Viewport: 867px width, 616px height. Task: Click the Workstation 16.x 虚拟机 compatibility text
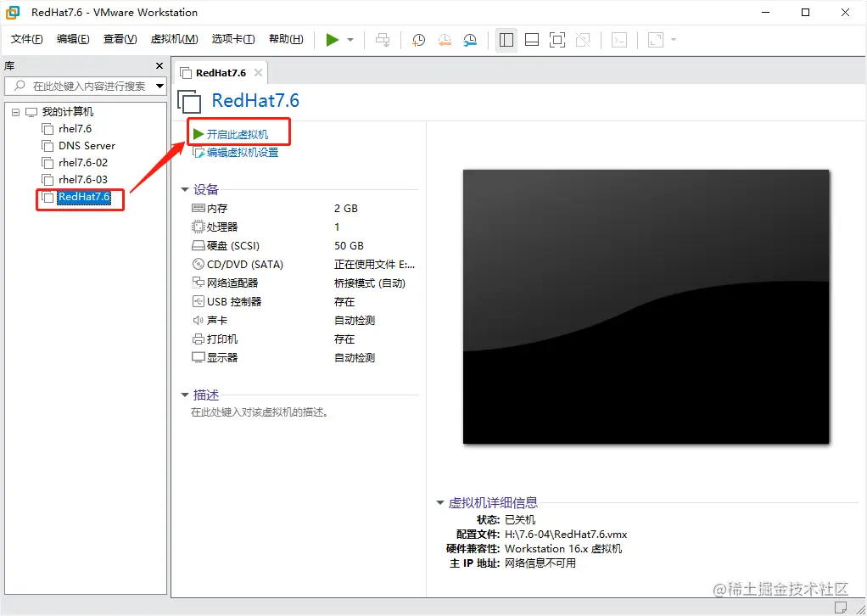pyautogui.click(x=563, y=549)
